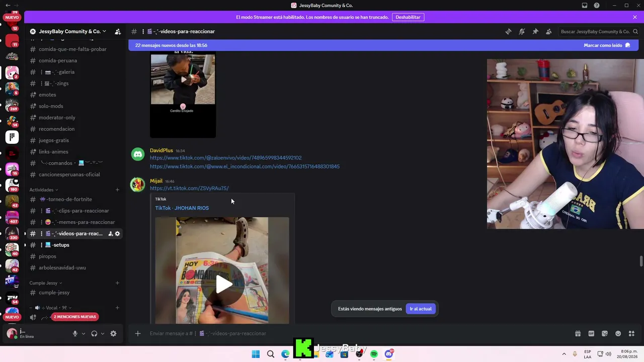The image size is (644, 362).
Task: Open the threads icon in channel header
Action: point(508,31)
